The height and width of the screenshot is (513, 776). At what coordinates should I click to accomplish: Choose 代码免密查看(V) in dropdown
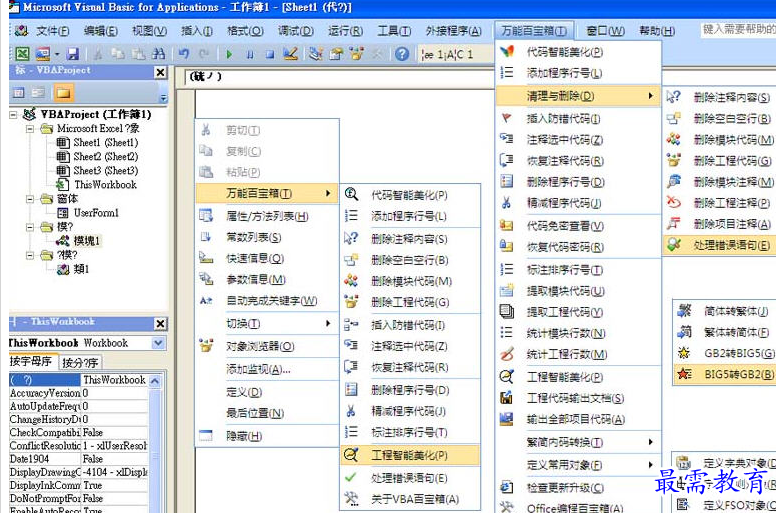(578, 226)
